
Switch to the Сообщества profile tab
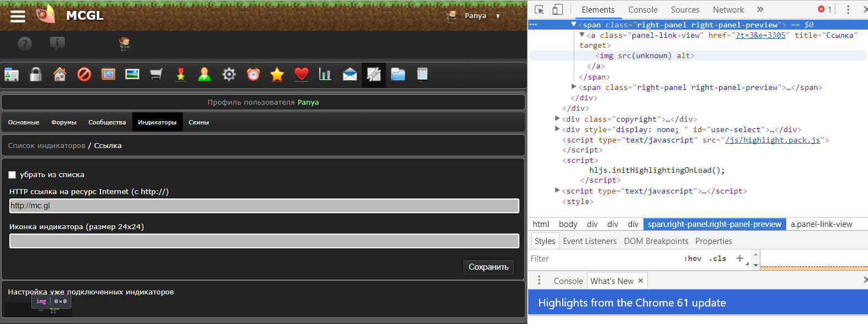[107, 122]
